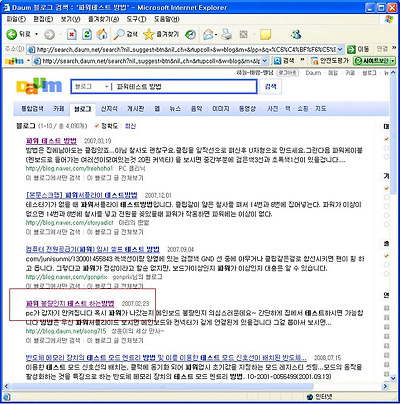Open the 블로그 category dropdown in search box

click(x=107, y=87)
